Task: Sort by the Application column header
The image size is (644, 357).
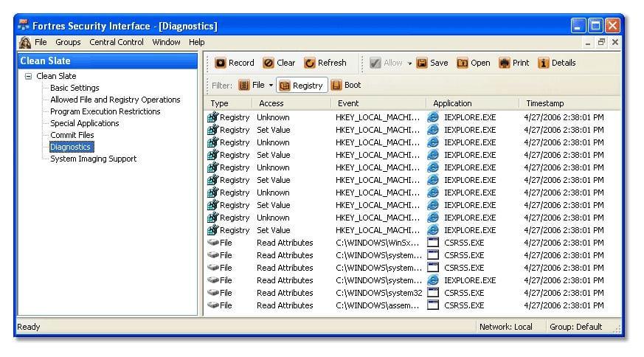Action: point(473,103)
